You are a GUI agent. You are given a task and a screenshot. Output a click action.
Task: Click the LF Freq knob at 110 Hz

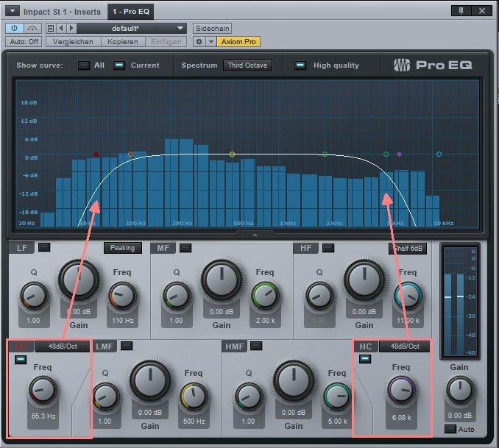coord(122,296)
